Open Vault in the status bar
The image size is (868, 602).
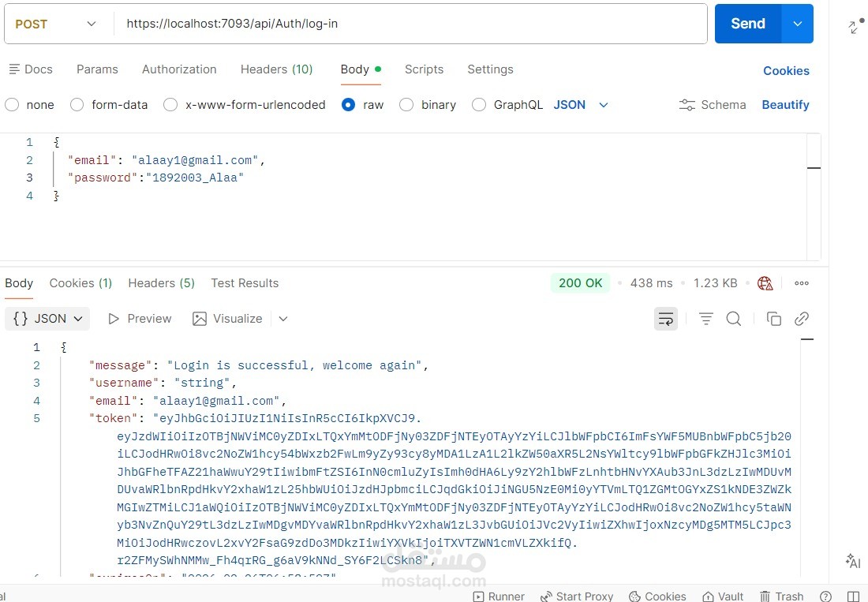(x=723, y=596)
